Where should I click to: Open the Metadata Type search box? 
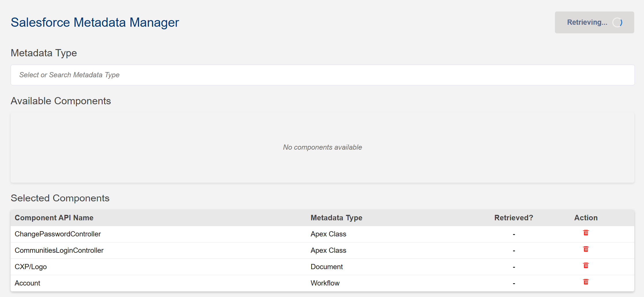[322, 75]
